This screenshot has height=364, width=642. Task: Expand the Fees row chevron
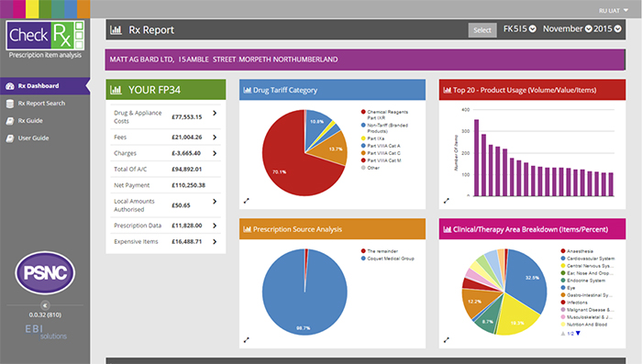pos(215,138)
